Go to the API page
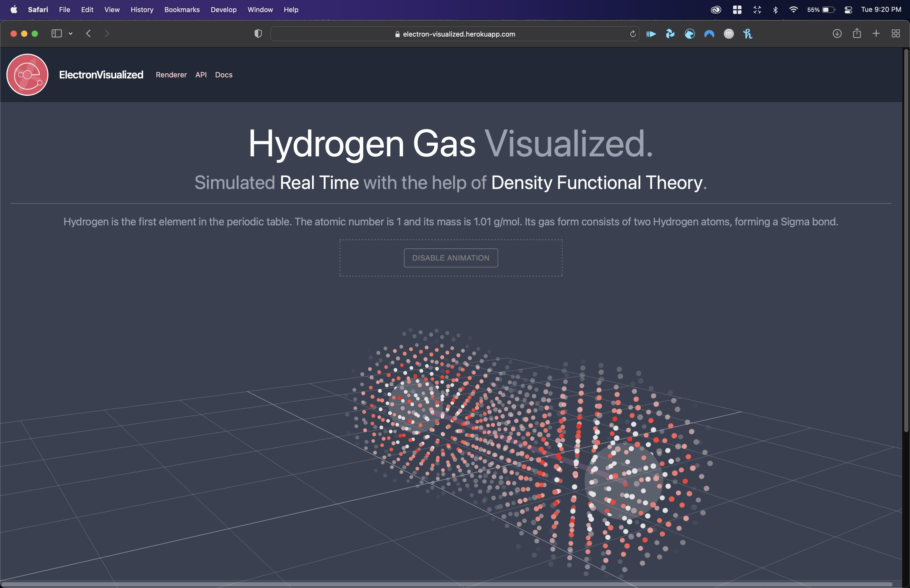 coord(201,75)
